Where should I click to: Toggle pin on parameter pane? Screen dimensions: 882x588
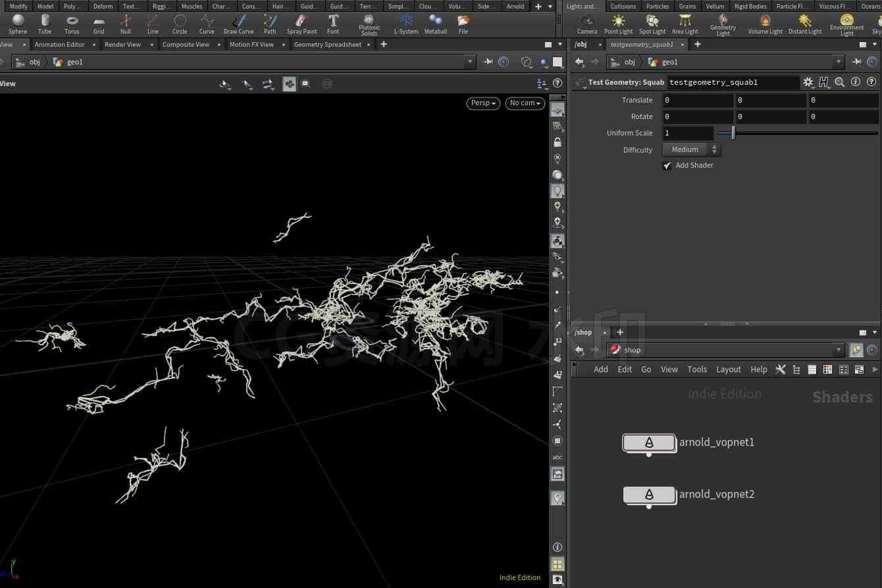(x=856, y=62)
